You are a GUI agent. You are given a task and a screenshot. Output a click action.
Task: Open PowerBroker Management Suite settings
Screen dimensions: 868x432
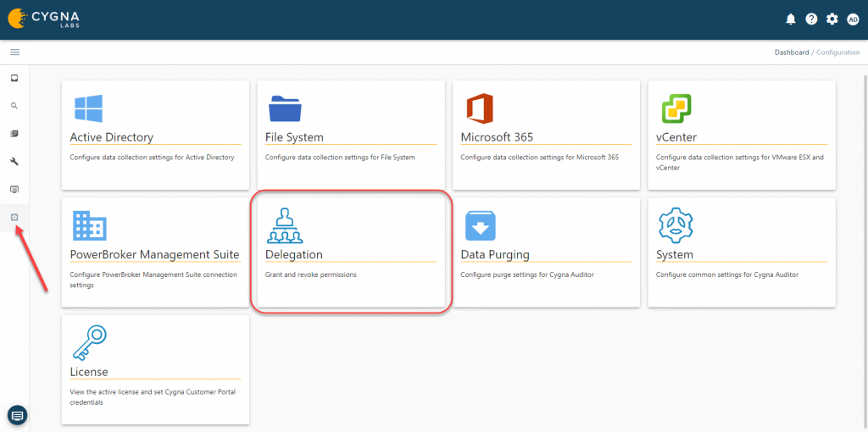(156, 252)
